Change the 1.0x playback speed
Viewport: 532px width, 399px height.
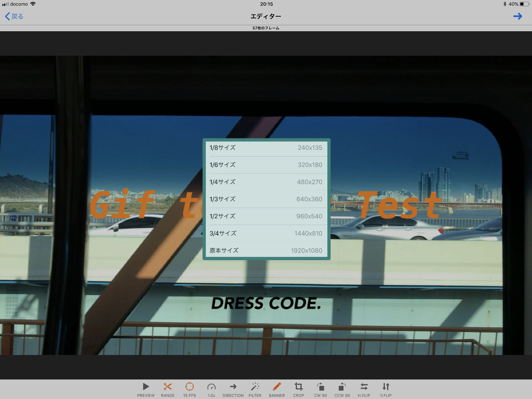point(211,389)
